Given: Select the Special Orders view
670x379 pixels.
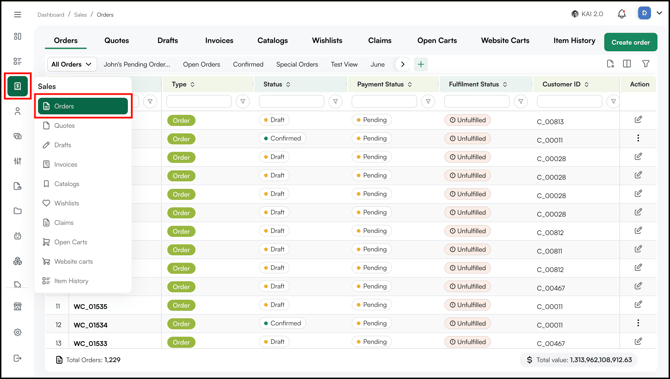Looking at the screenshot, I should pos(297,65).
